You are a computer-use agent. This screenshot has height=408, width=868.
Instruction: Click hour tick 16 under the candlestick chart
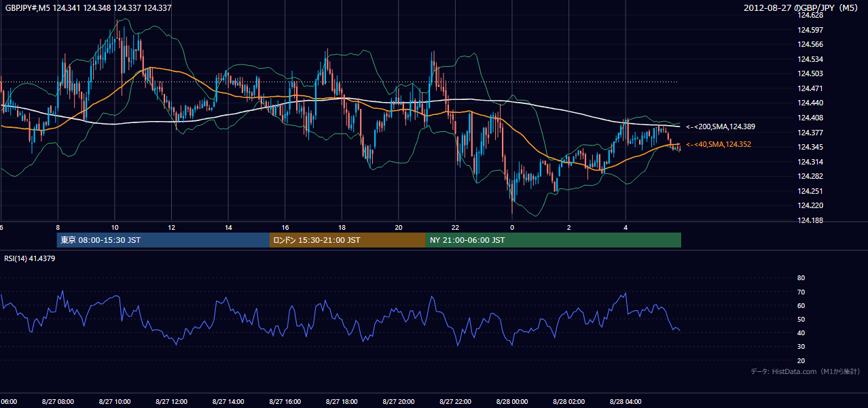[285, 228]
